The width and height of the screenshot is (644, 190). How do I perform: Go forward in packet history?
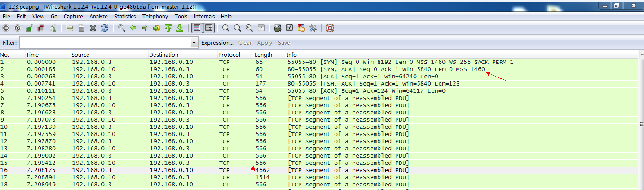(x=145, y=28)
